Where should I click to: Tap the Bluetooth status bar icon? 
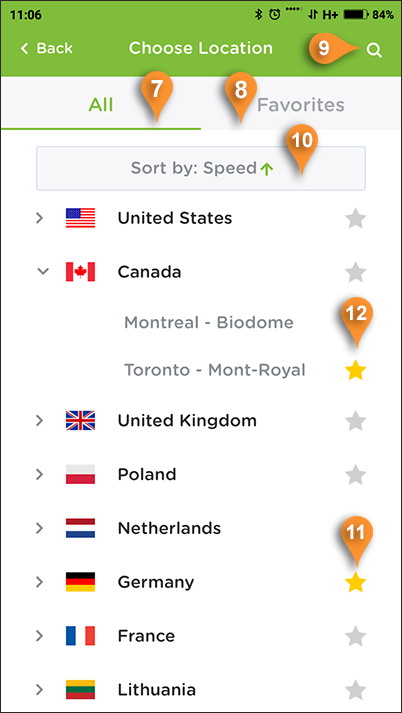point(258,15)
